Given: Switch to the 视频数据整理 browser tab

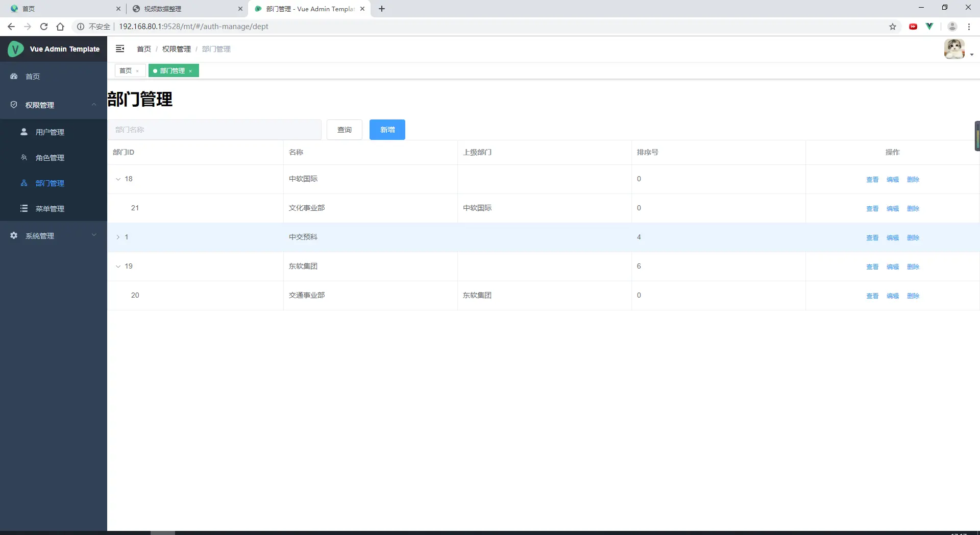Looking at the screenshot, I should (x=186, y=9).
